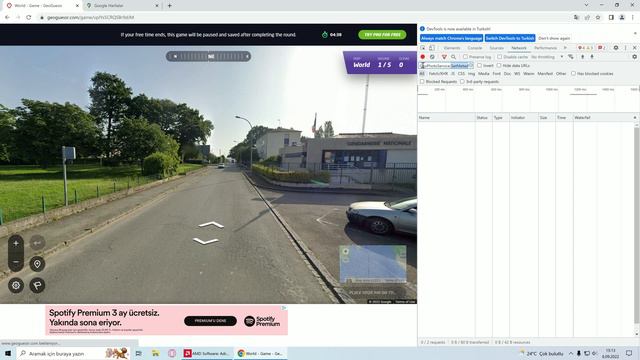The width and height of the screenshot is (640, 360).
Task: Toggle the DevTools device toolbar icon
Action: (x=432, y=48)
